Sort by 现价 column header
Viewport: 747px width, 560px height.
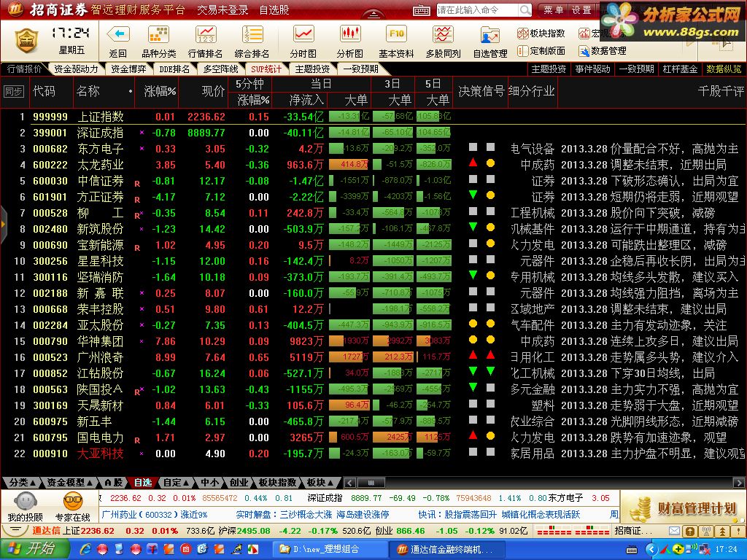point(213,91)
